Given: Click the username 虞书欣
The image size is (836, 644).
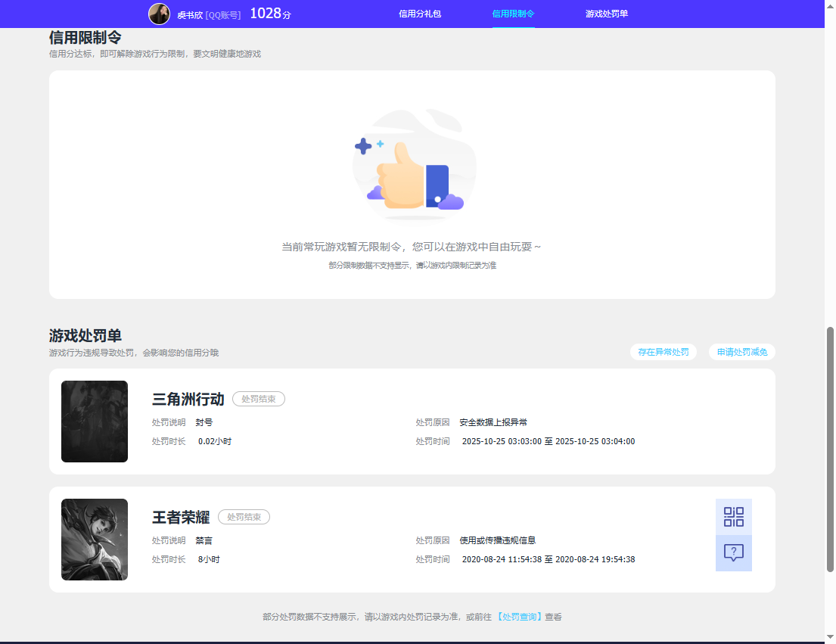Looking at the screenshot, I should 190,15.
